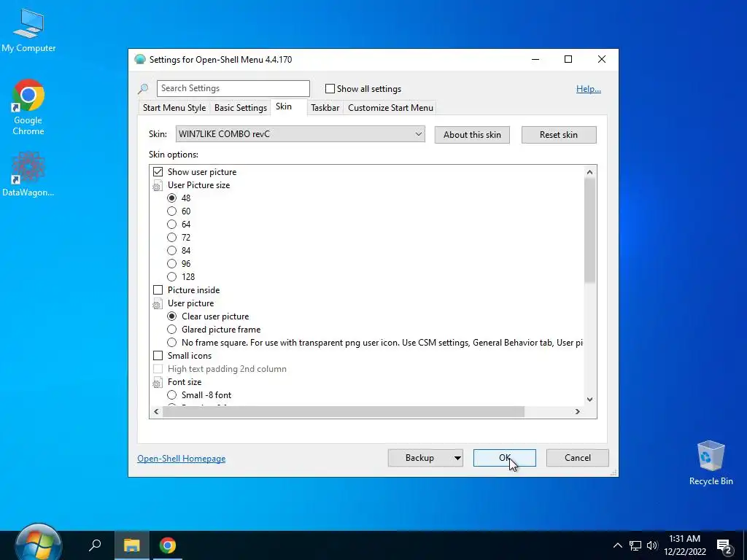Open Customize Start Menu tab
The width and height of the screenshot is (747, 560).
391,108
